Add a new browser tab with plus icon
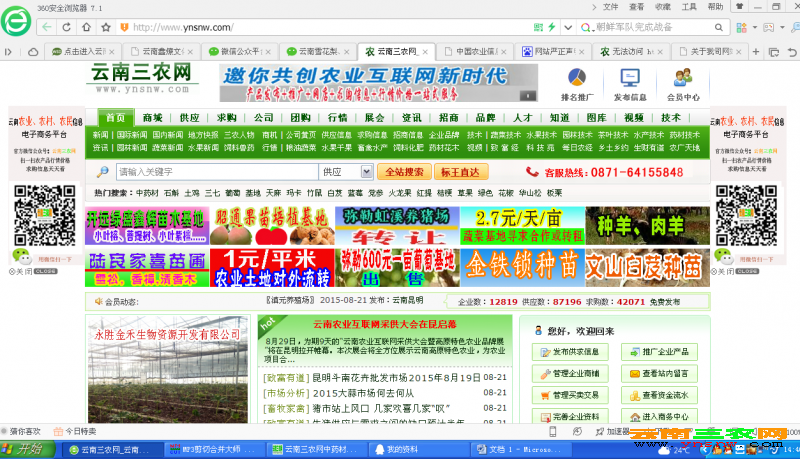 click(x=756, y=52)
